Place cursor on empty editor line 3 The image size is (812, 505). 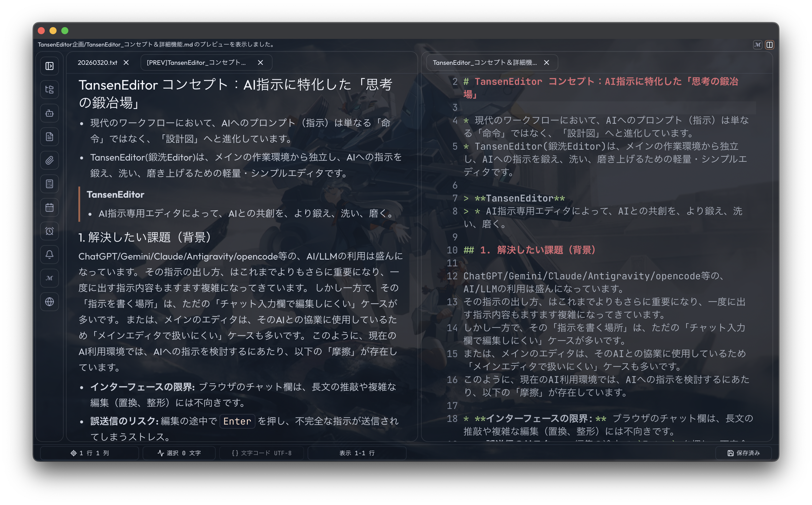pos(609,108)
